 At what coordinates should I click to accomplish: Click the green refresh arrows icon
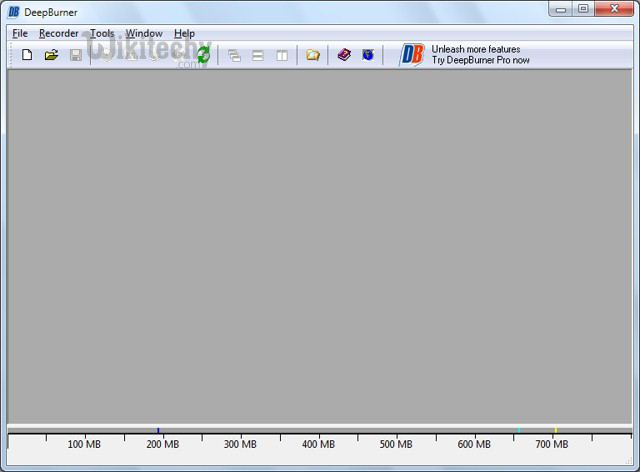[x=203, y=55]
